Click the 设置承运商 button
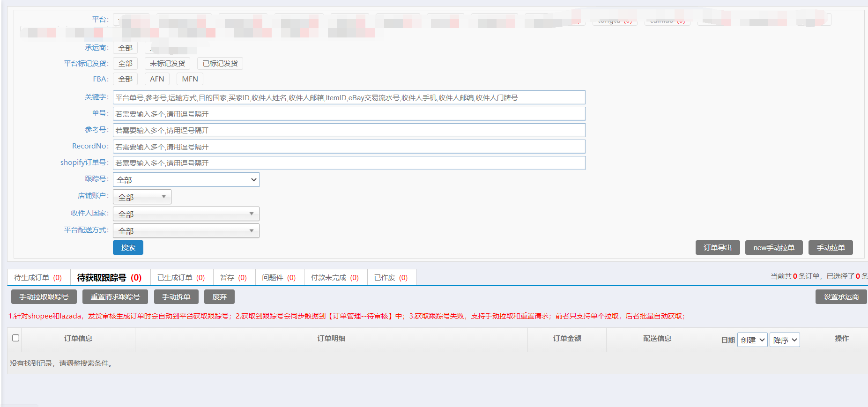Screen dimensions: 868x407 [841, 297]
